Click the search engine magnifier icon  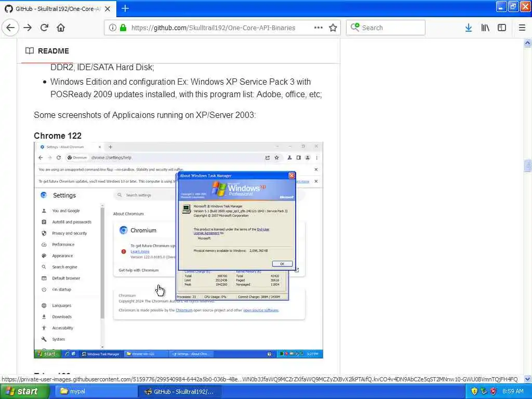point(354,28)
